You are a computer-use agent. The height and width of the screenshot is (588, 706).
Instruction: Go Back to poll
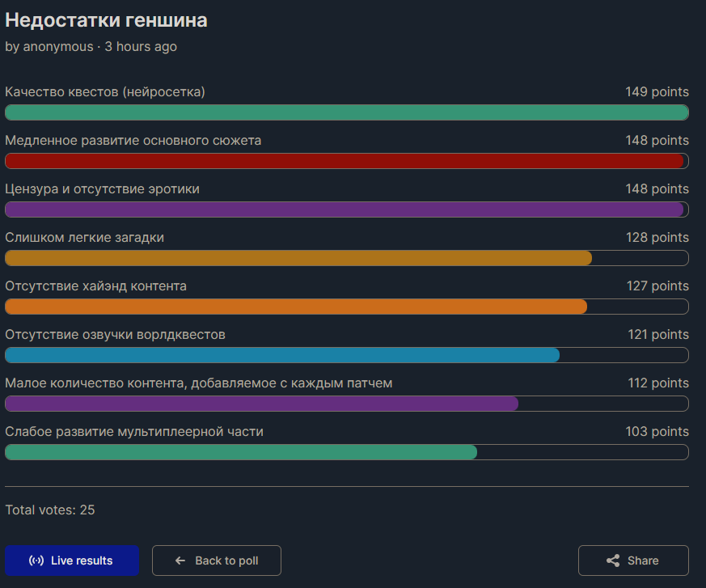[217, 561]
